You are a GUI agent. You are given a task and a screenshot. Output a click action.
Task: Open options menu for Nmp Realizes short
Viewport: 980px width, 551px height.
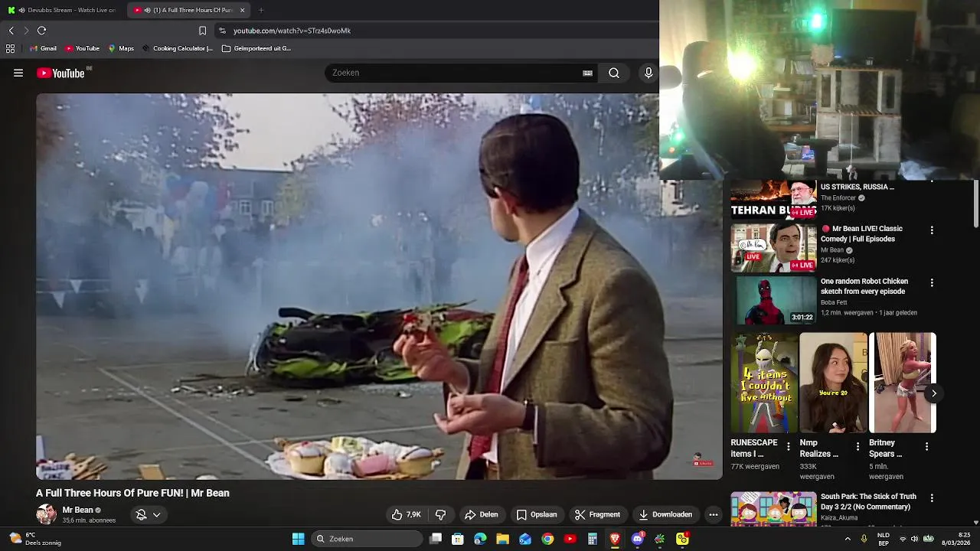(x=857, y=446)
